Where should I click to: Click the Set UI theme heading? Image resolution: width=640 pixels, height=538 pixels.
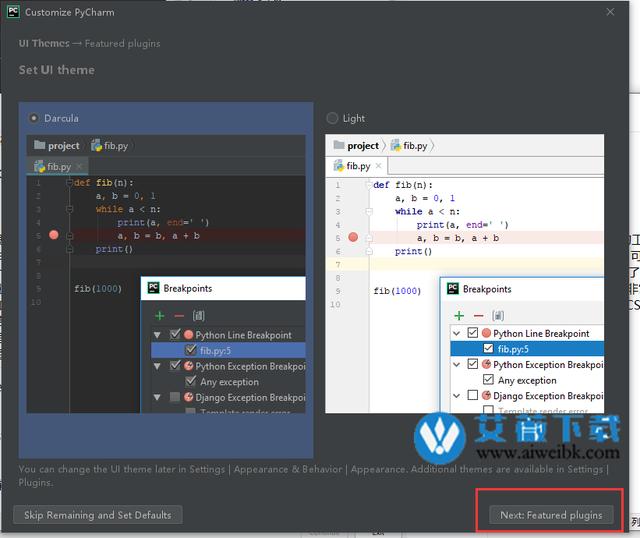[x=57, y=70]
